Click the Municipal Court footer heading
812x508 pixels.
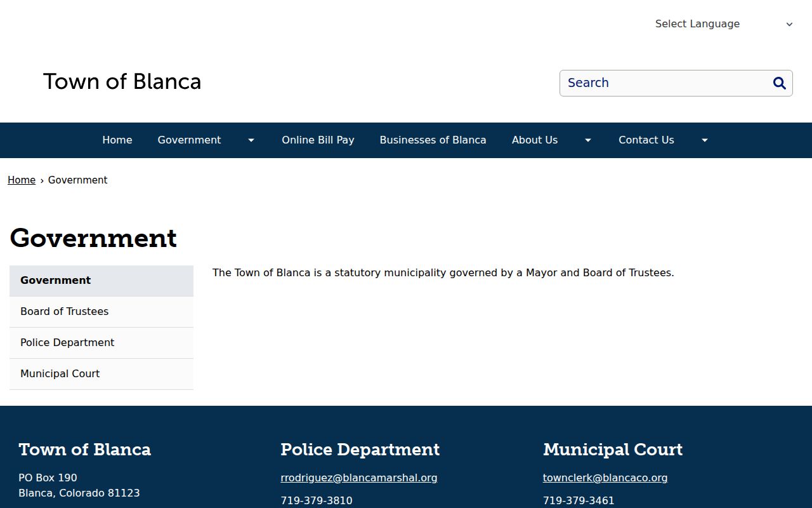613,450
